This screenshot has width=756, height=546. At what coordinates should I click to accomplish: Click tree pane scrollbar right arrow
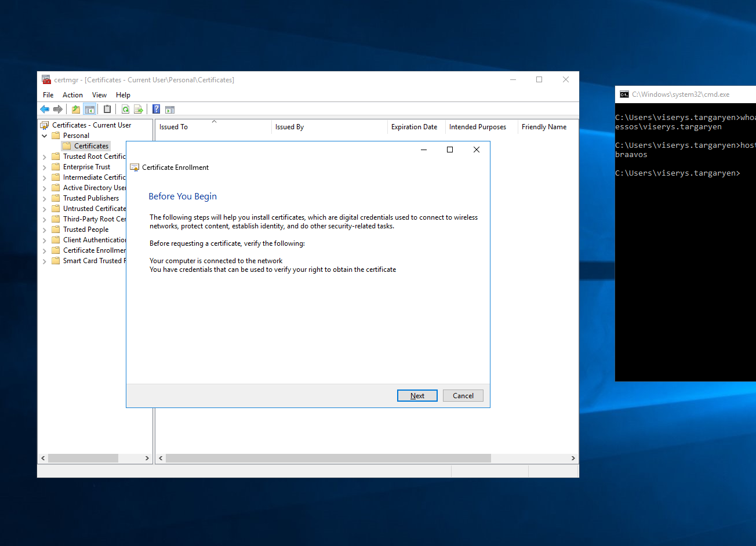tap(147, 458)
